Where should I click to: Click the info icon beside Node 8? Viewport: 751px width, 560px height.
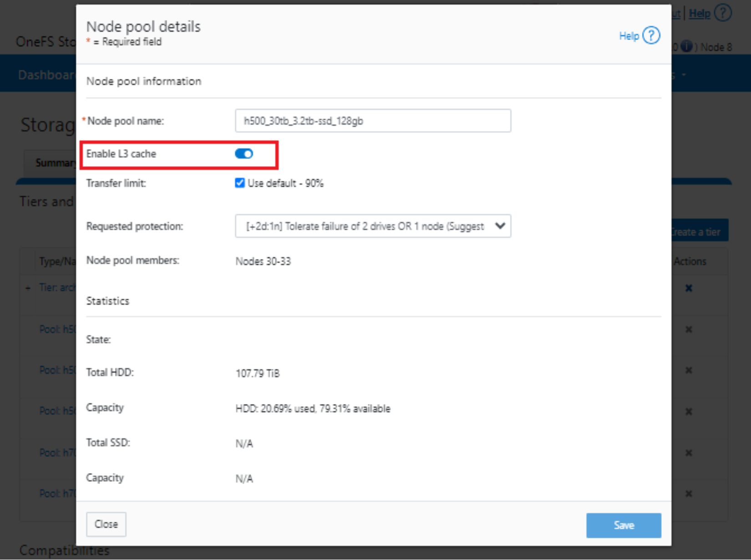click(x=687, y=46)
